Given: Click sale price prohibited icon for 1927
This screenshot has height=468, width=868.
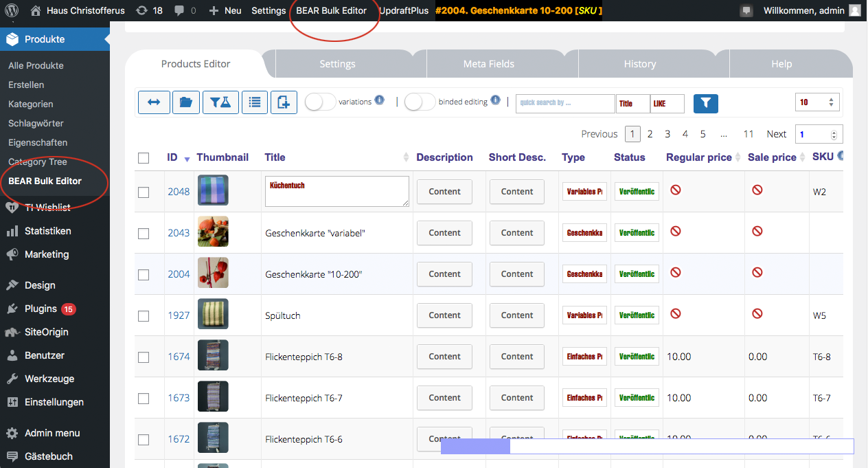Looking at the screenshot, I should point(757,313).
